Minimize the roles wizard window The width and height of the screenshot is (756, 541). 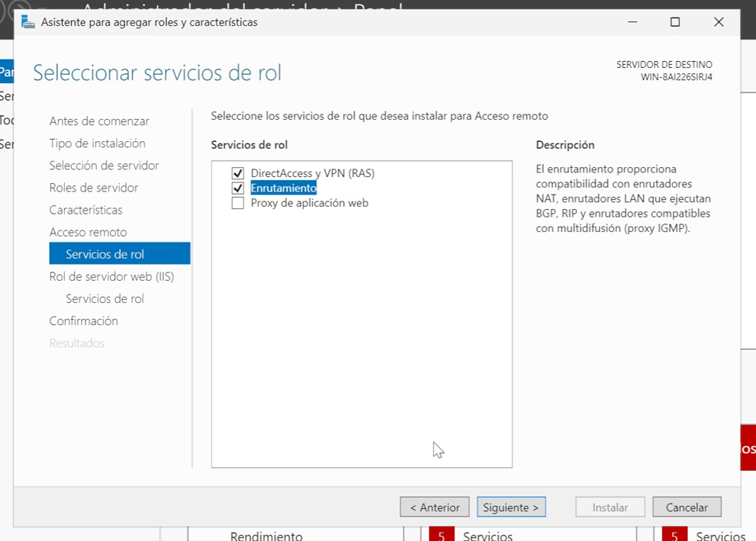(631, 22)
